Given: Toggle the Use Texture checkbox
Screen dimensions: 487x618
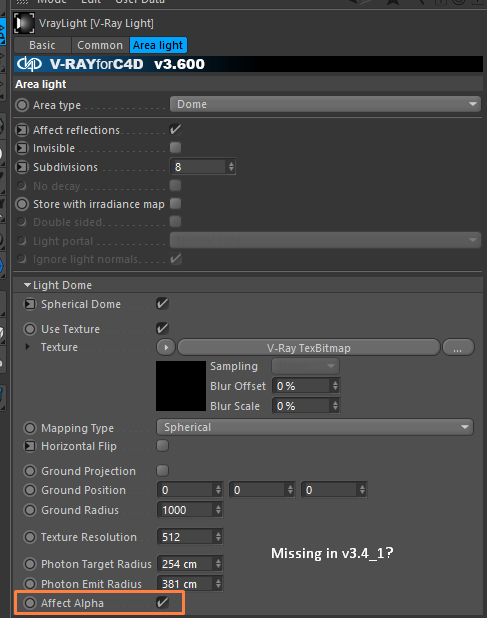Looking at the screenshot, I should [x=162, y=328].
